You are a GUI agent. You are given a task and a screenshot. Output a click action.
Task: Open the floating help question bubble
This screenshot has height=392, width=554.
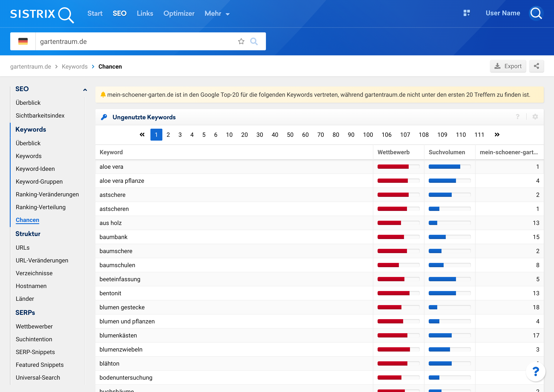point(535,371)
